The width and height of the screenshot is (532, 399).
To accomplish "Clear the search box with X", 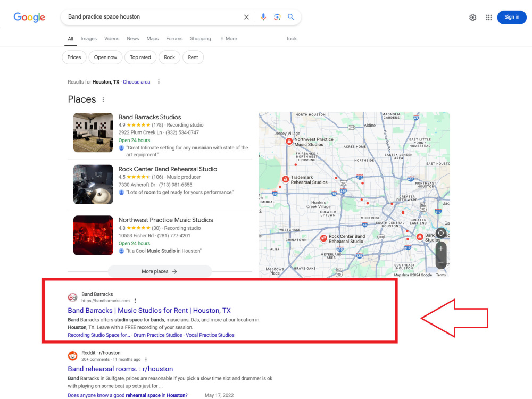I will point(247,17).
